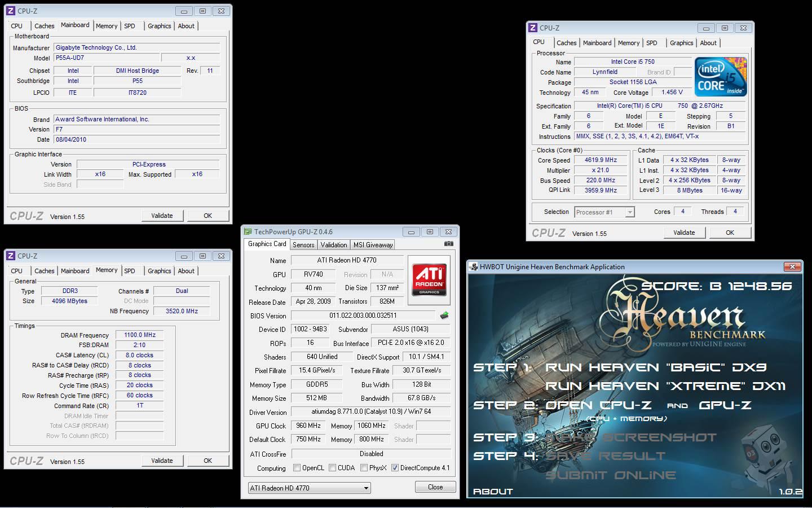Click the About link in HWBOT app
This screenshot has width=812, height=508.
[x=493, y=492]
